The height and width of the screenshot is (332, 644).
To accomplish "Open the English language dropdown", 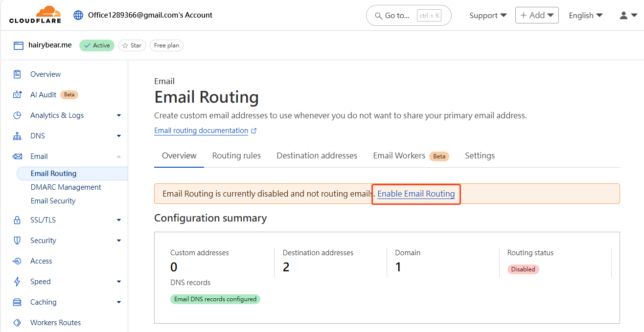I will [586, 16].
